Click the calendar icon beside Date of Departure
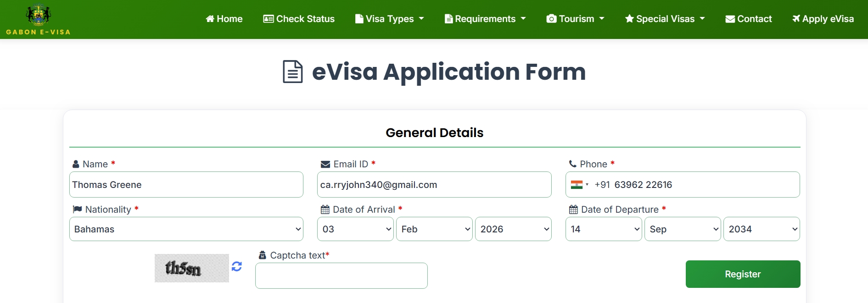 click(x=573, y=209)
